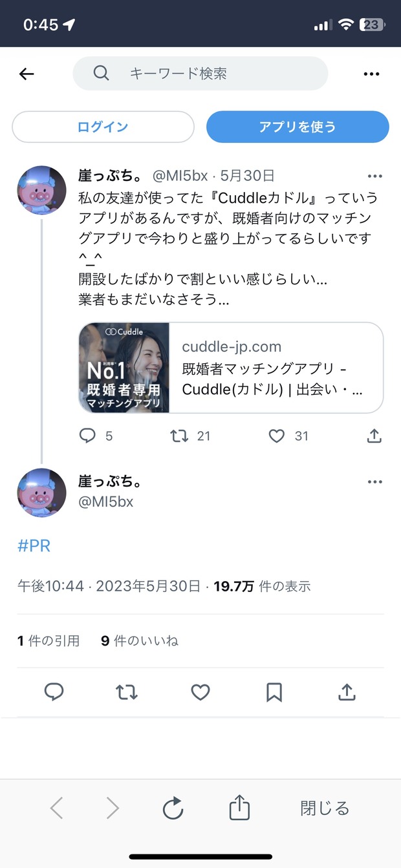Tap the share icon on the first tweet
Image resolution: width=401 pixels, height=868 pixels.
tap(374, 436)
